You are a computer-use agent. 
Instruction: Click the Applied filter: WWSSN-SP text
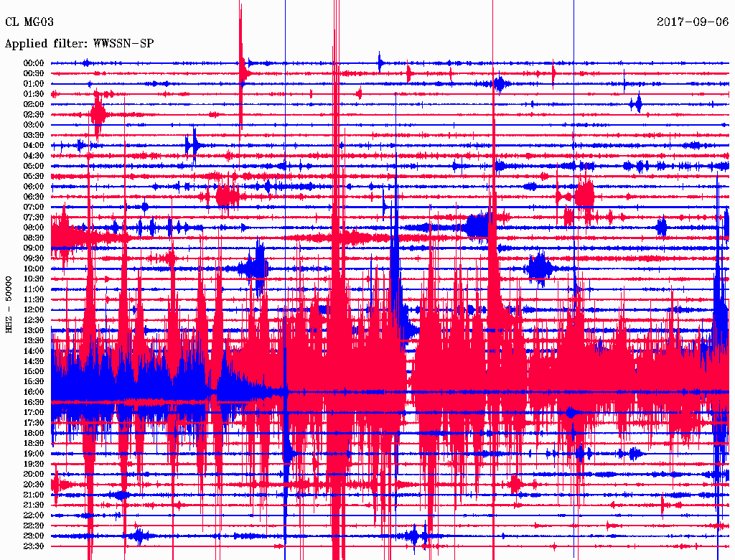(x=79, y=44)
